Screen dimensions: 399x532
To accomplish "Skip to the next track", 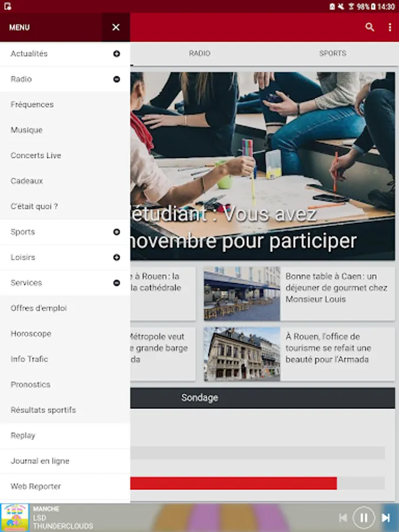I will point(385,517).
